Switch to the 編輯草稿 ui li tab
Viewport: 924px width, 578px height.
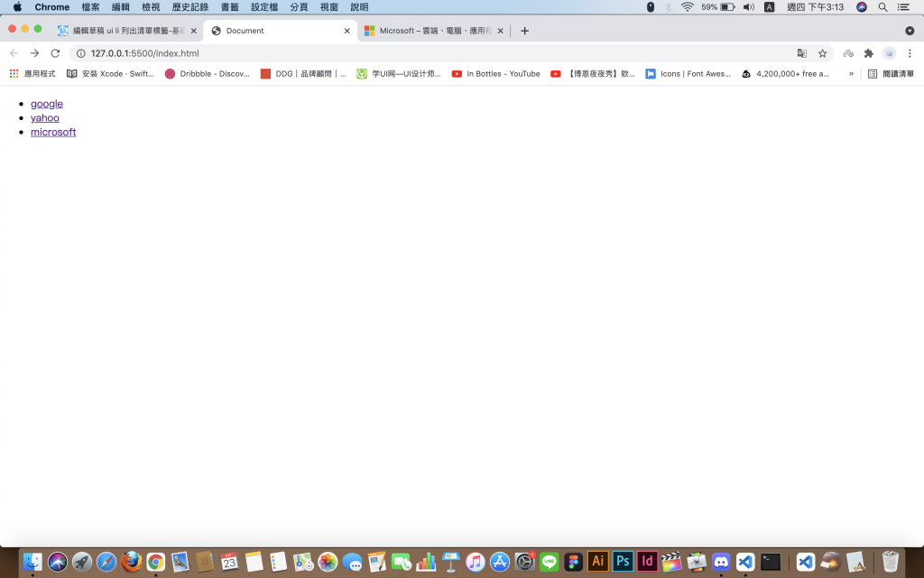(126, 31)
